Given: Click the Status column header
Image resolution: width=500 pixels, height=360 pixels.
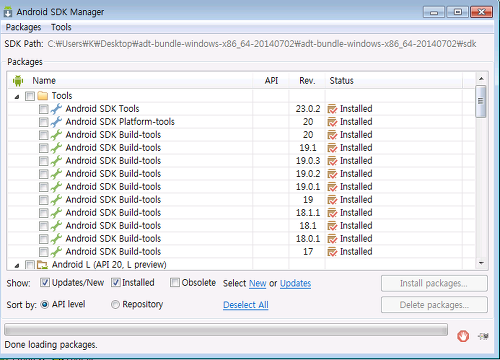Looking at the screenshot, I should tap(342, 81).
